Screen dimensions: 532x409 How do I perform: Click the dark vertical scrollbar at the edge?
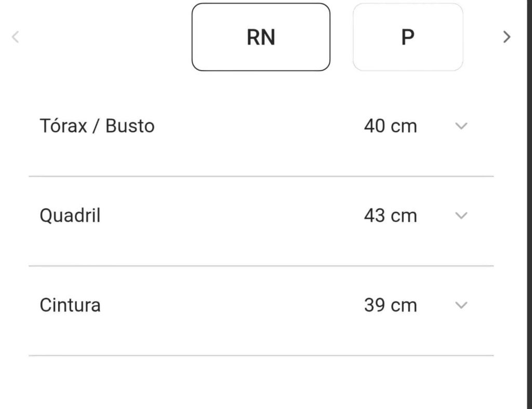[x=529, y=204]
